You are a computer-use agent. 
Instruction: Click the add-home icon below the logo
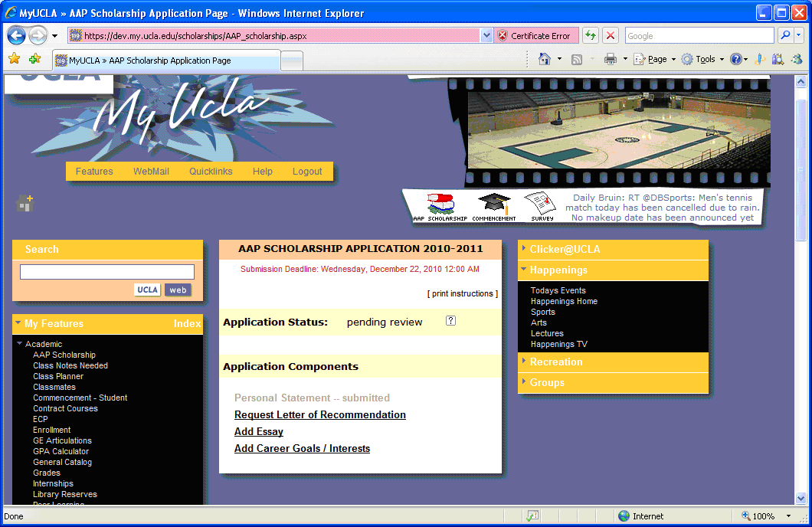click(x=25, y=204)
